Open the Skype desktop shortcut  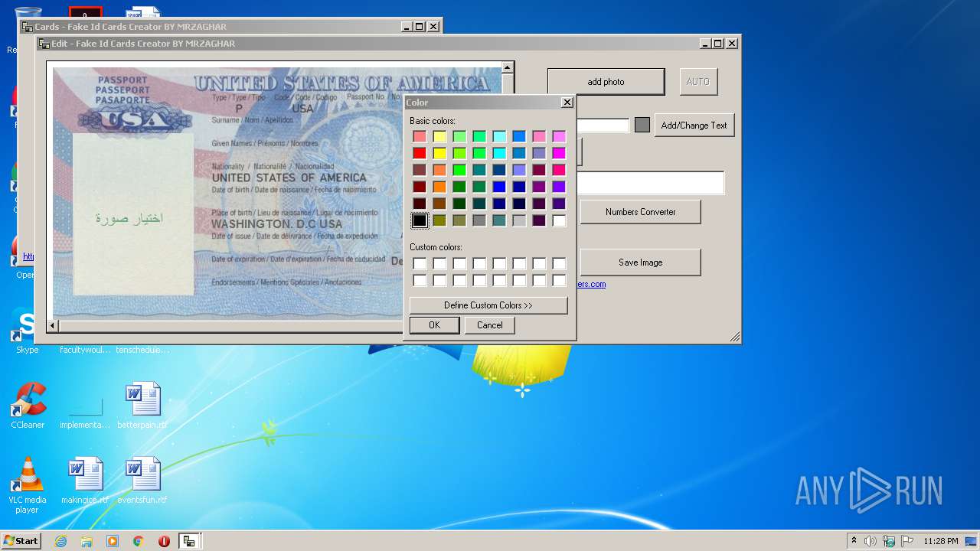click(x=27, y=331)
